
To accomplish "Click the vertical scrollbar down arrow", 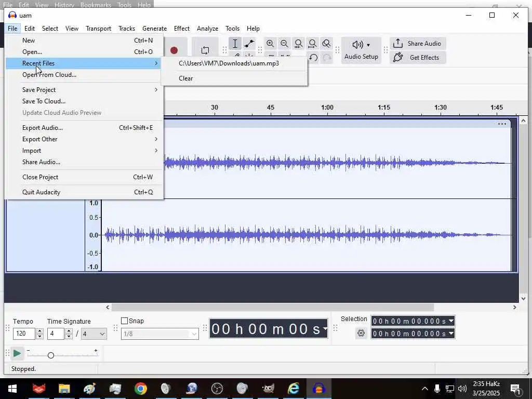I will pyautogui.click(x=523, y=299).
